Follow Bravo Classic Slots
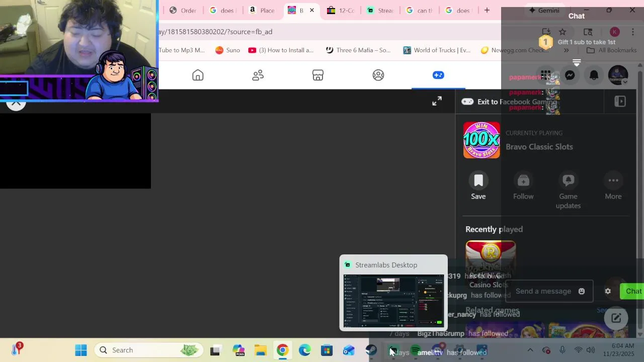644x362 pixels. coord(523,187)
